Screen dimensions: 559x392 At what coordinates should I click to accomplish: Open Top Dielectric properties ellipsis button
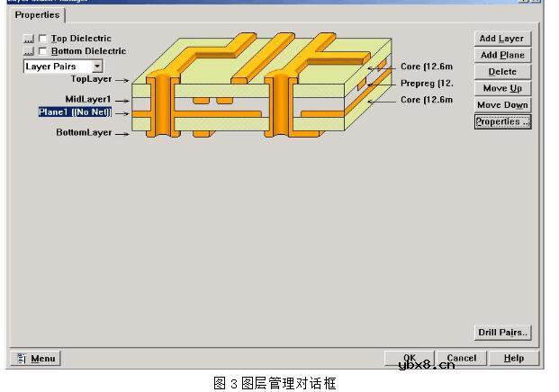(x=28, y=39)
